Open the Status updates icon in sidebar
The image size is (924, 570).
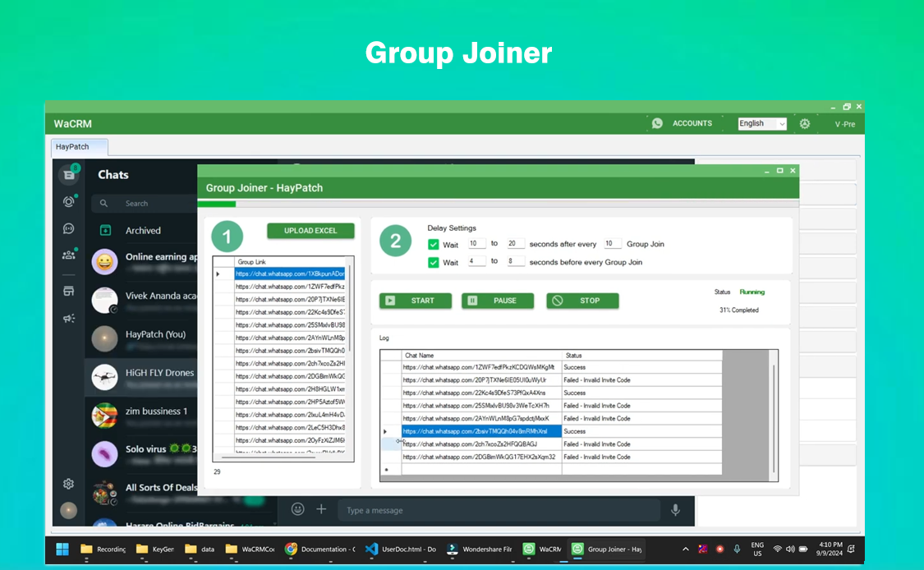(69, 201)
